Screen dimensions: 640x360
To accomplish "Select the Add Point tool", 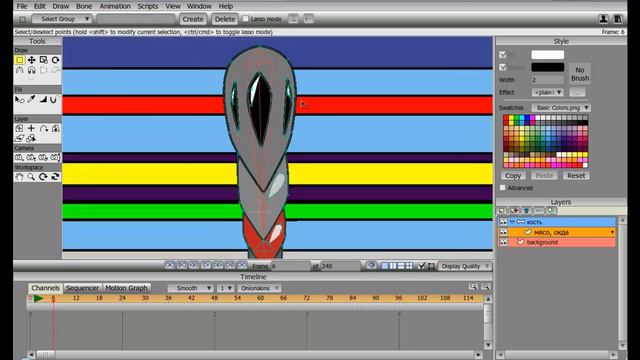I will [x=19, y=70].
